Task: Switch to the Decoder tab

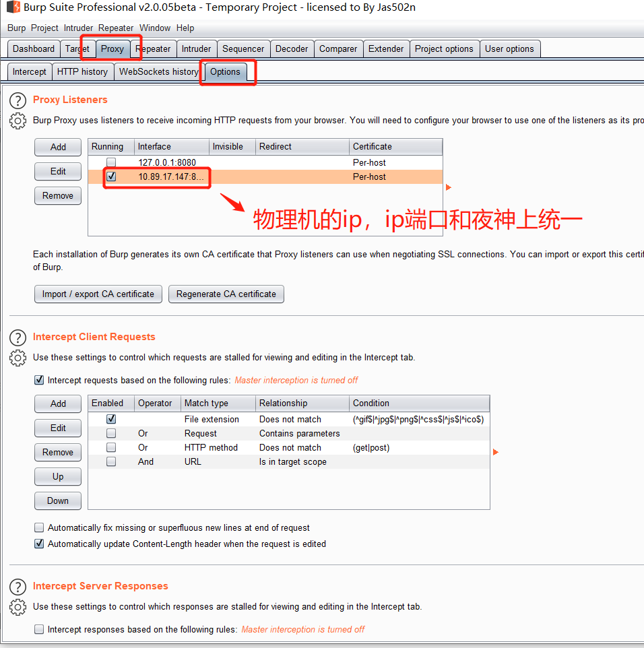Action: [x=292, y=48]
